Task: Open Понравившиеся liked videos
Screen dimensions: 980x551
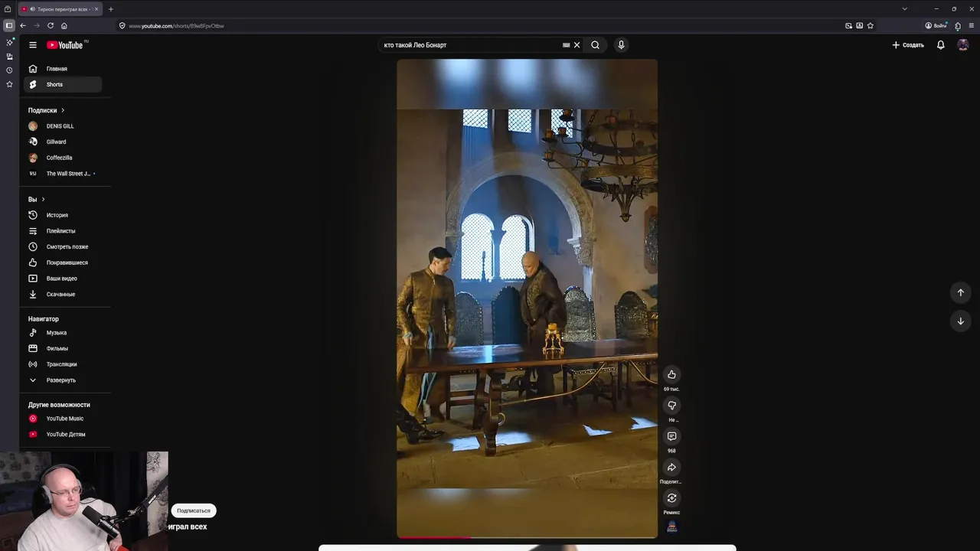Action: point(61,262)
